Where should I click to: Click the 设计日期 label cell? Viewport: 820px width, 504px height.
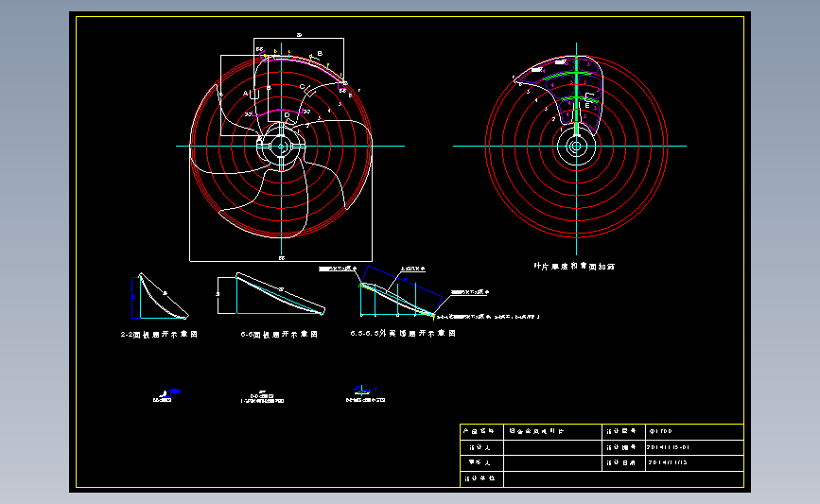tap(623, 463)
